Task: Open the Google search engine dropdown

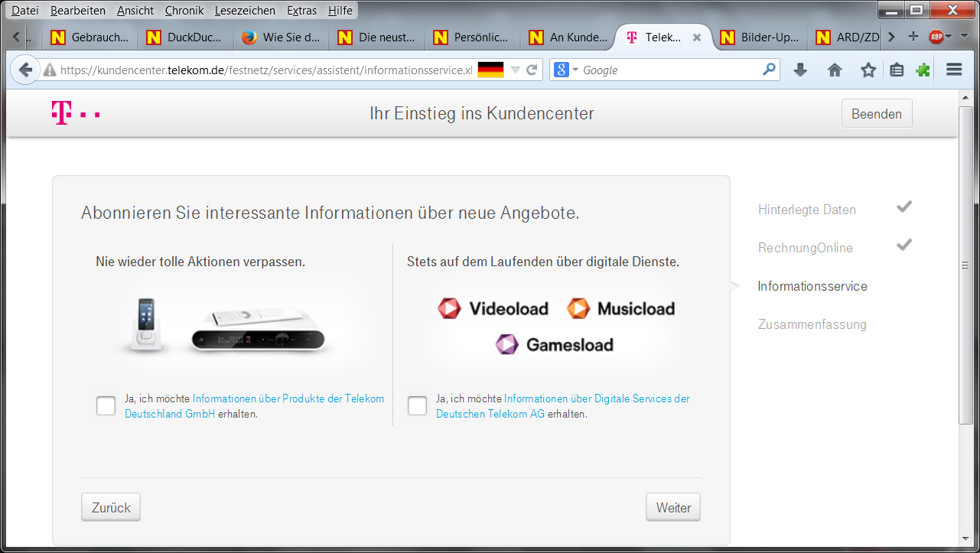Action: [567, 70]
